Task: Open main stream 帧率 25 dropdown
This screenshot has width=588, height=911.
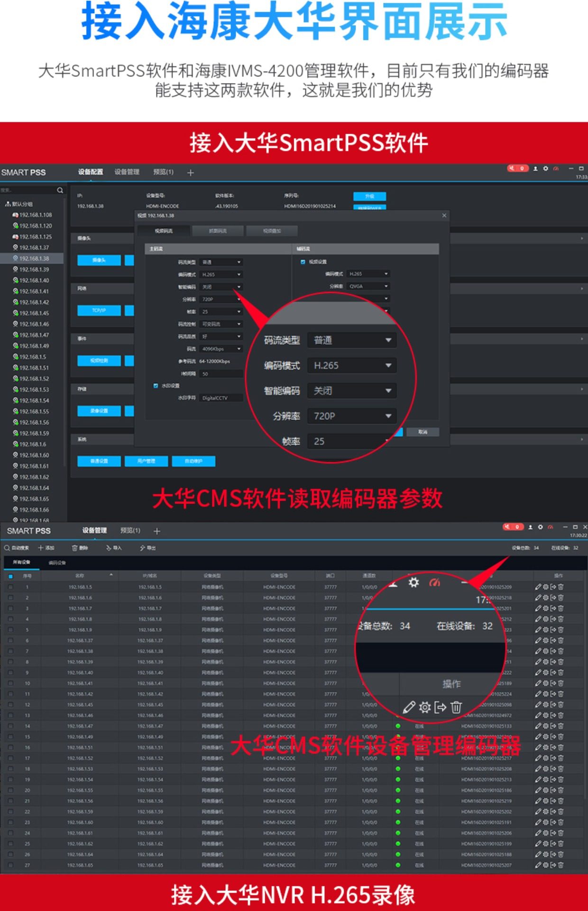Action: click(221, 312)
